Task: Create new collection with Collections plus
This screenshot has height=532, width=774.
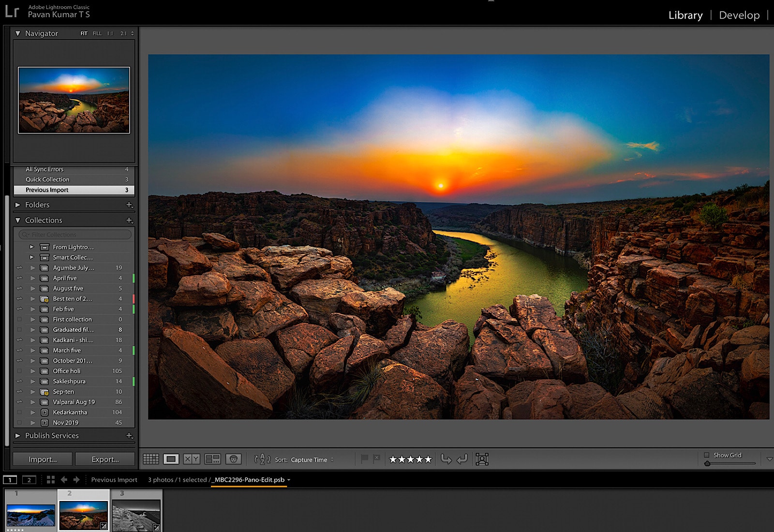Action: (x=129, y=221)
